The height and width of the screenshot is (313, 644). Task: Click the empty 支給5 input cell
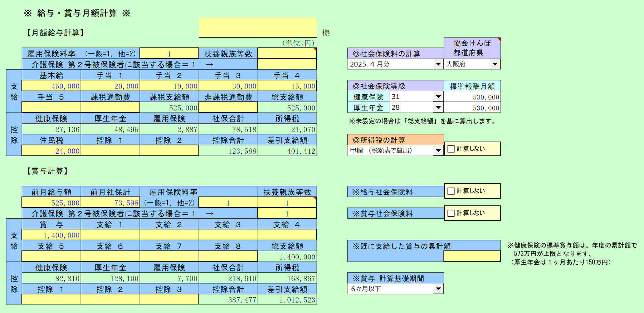(x=52, y=257)
